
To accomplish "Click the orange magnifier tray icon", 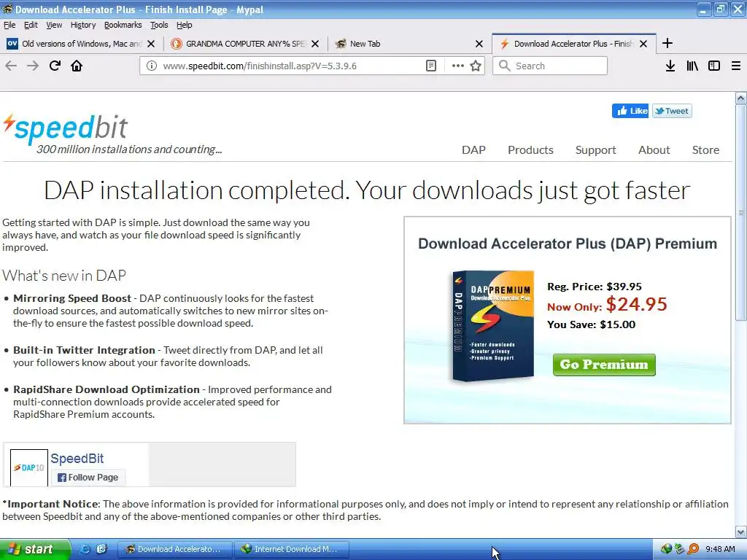I will tap(693, 549).
